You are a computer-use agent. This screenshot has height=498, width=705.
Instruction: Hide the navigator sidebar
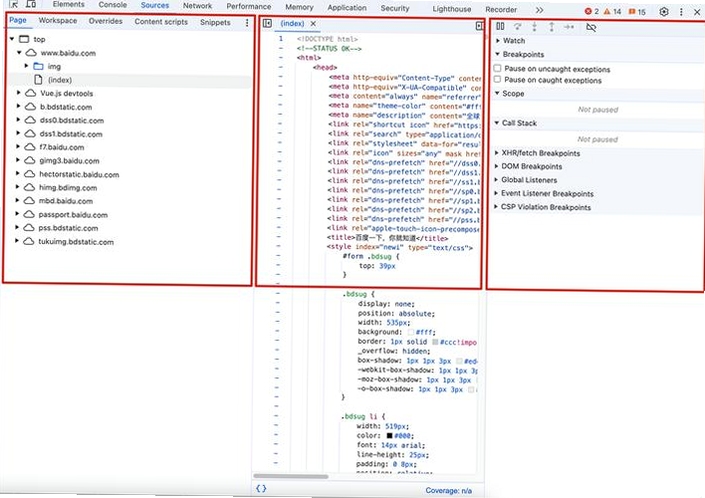(267, 23)
